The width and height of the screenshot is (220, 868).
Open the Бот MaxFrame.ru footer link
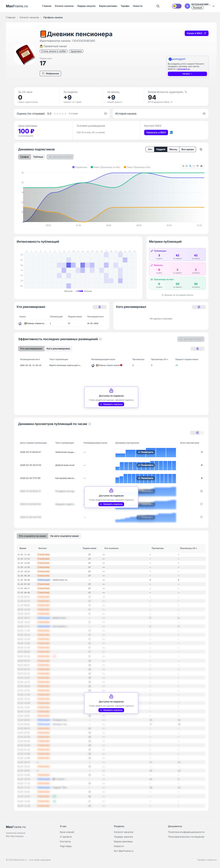(124, 851)
